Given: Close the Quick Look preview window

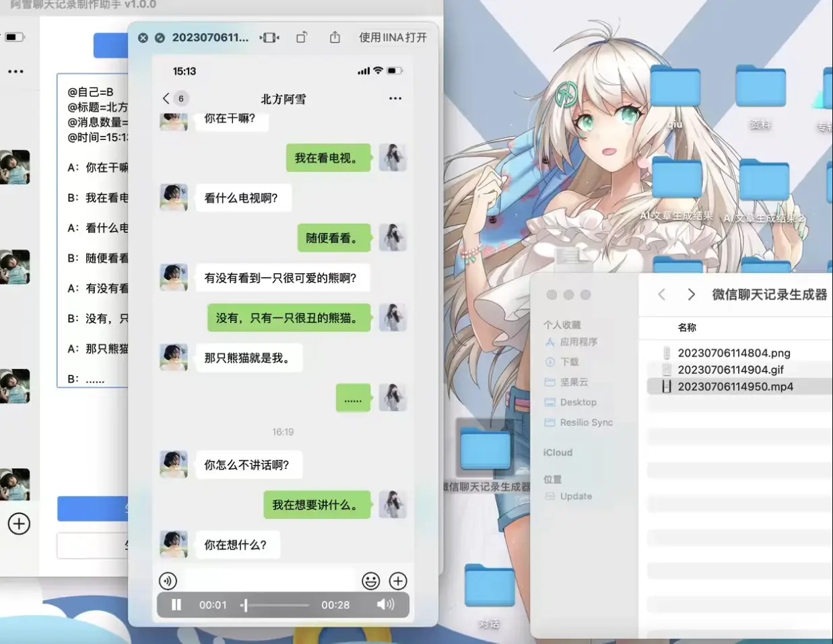Looking at the screenshot, I should 143,38.
